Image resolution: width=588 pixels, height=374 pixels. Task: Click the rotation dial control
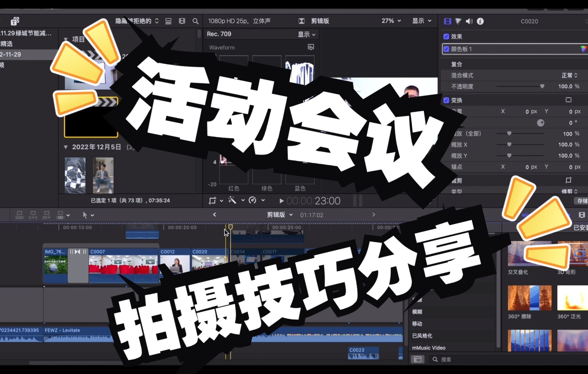pyautogui.click(x=541, y=123)
